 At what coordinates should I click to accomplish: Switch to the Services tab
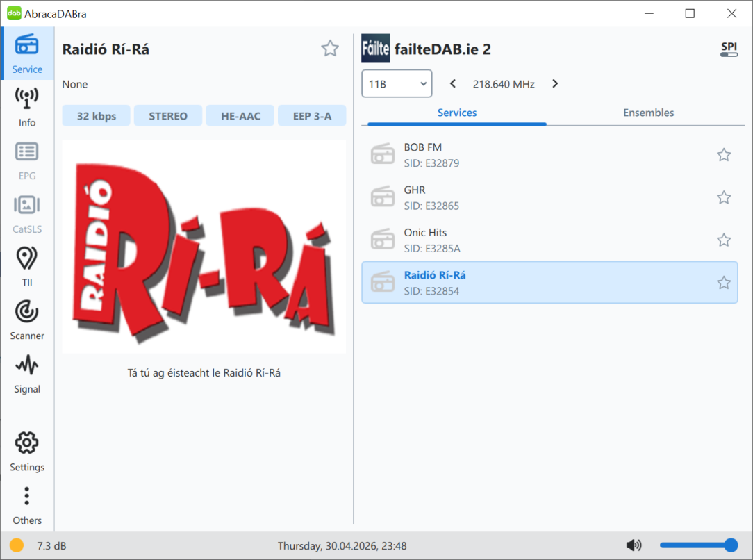(456, 113)
